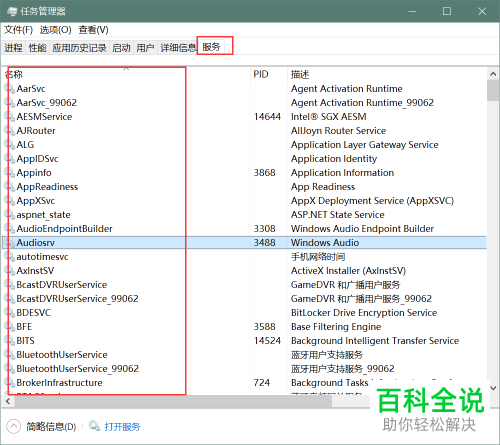Switch to the 进程 tab
Image resolution: width=500 pixels, height=445 pixels.
click(x=13, y=48)
